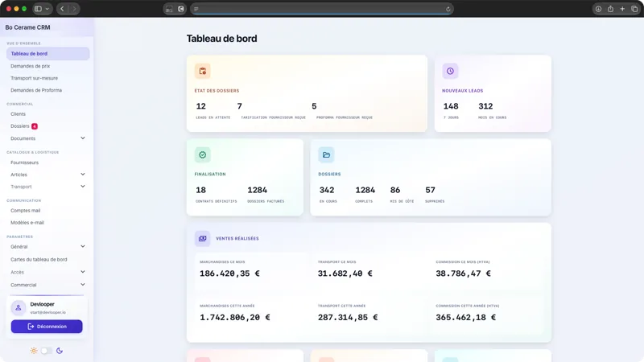Click the Ventes réalisées money icon
The image size is (644, 362).
(x=203, y=238)
